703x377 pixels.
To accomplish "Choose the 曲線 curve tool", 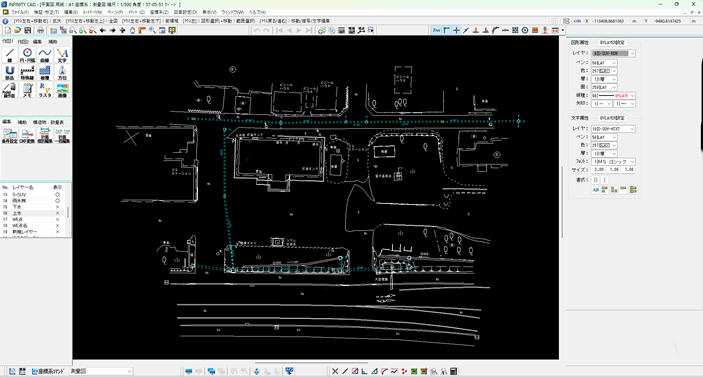I will 44,55.
